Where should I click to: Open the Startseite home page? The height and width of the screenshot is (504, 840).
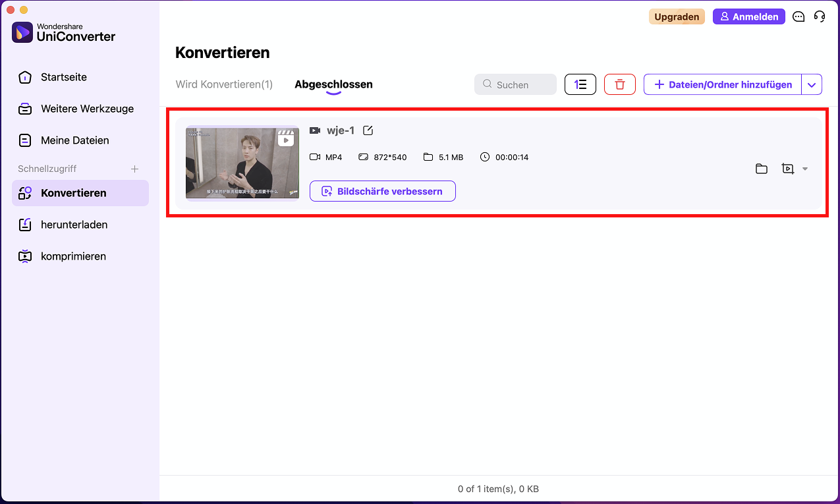coord(80,77)
